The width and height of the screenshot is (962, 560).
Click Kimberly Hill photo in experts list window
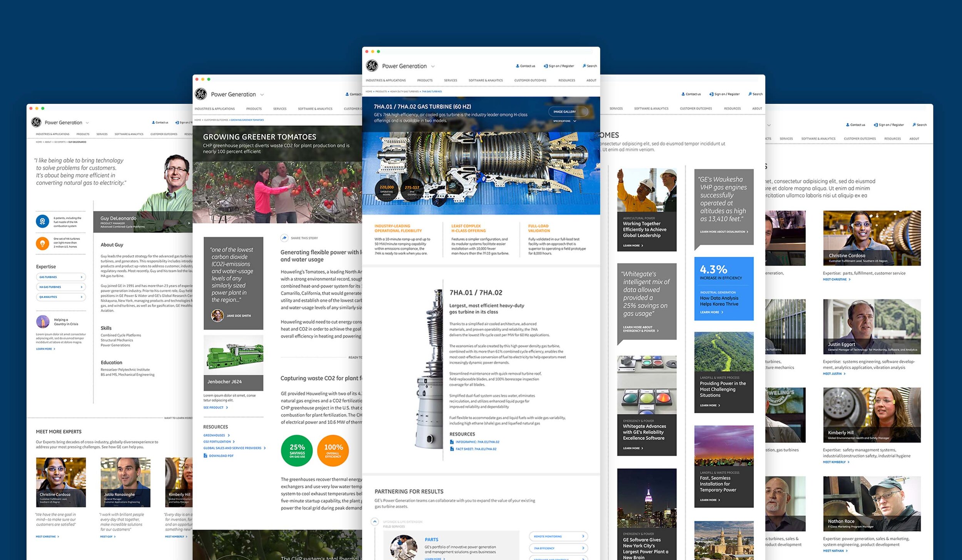pyautogui.click(x=872, y=415)
